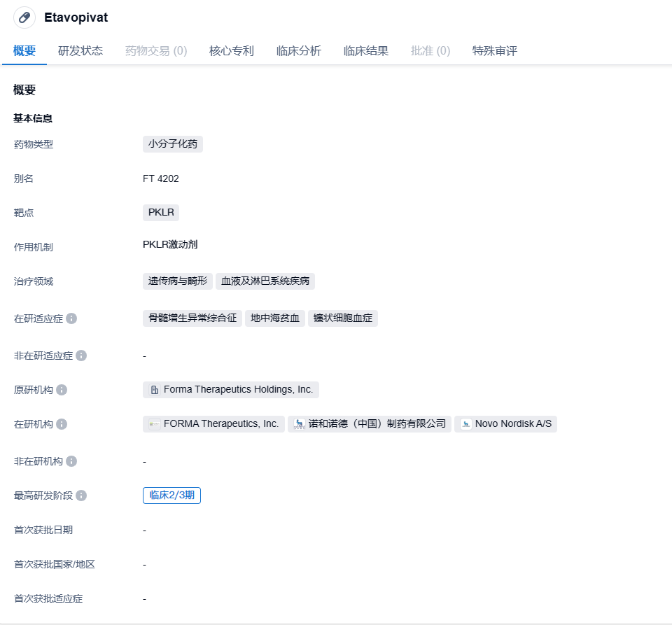
Task: Open the 特殊审评 tab
Action: pos(495,51)
